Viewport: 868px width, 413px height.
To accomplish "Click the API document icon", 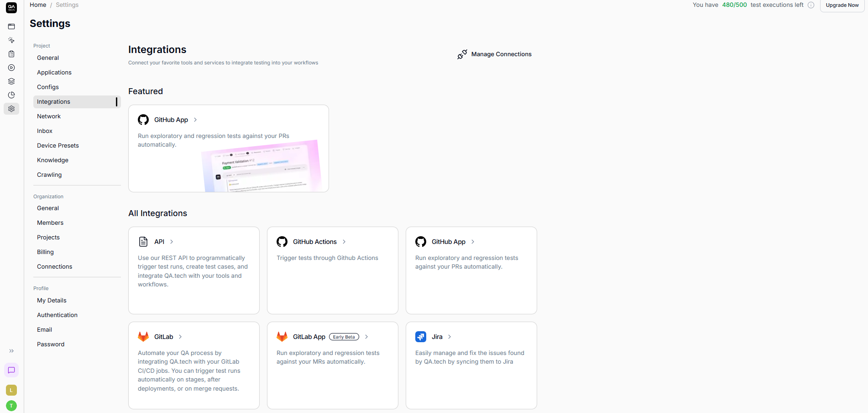I will [x=143, y=242].
